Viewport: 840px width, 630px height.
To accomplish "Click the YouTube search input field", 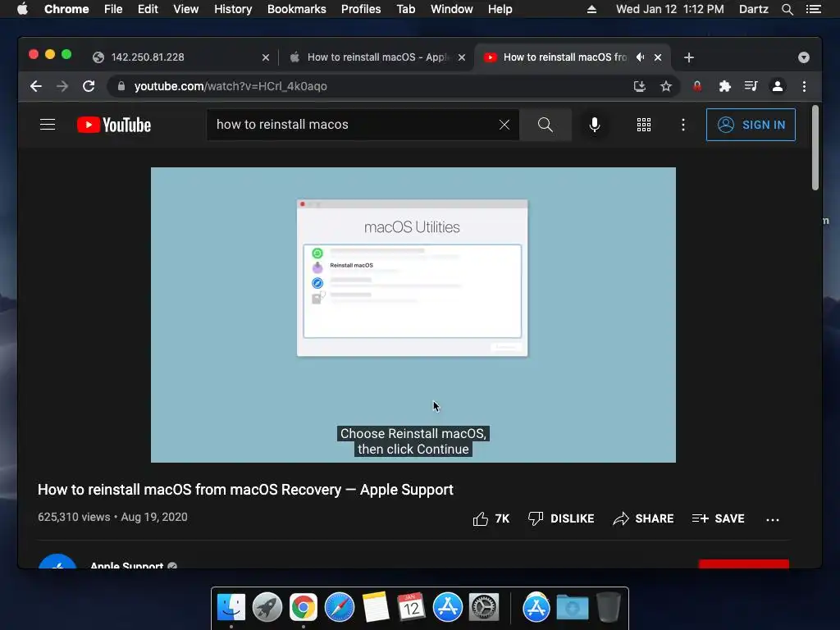I will pyautogui.click(x=354, y=125).
